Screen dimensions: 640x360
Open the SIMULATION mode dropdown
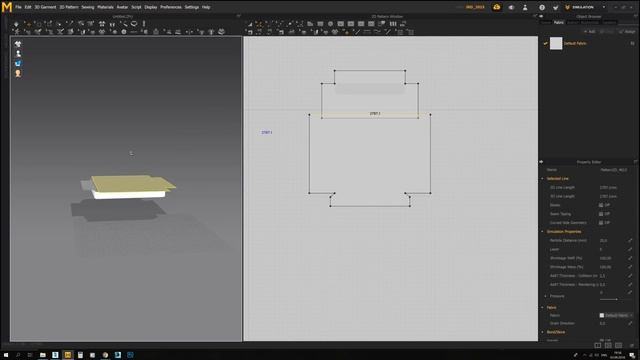pyautogui.click(x=585, y=7)
